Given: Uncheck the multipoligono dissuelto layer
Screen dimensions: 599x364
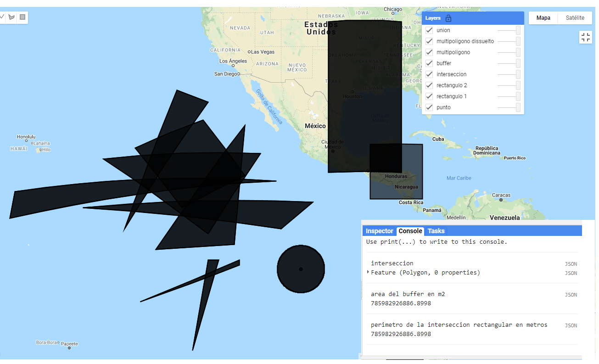Looking at the screenshot, I should pyautogui.click(x=430, y=41).
